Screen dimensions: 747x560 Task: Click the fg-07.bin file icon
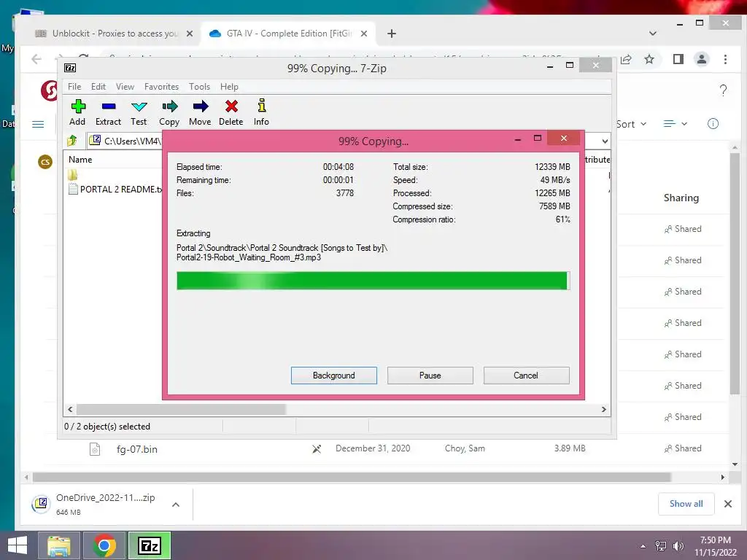[95, 449]
